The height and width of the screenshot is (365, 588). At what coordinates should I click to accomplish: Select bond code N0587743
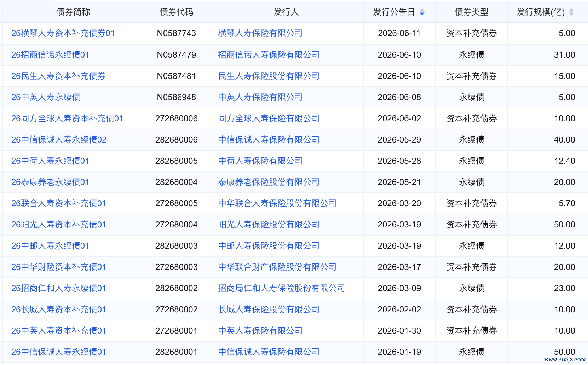(x=177, y=33)
